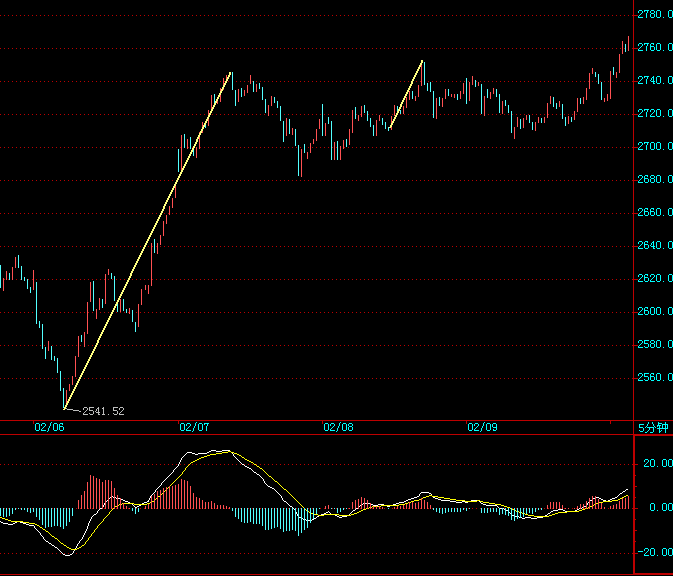673x576 pixels.
Task: Select the 5分钟 period label
Action: [653, 428]
